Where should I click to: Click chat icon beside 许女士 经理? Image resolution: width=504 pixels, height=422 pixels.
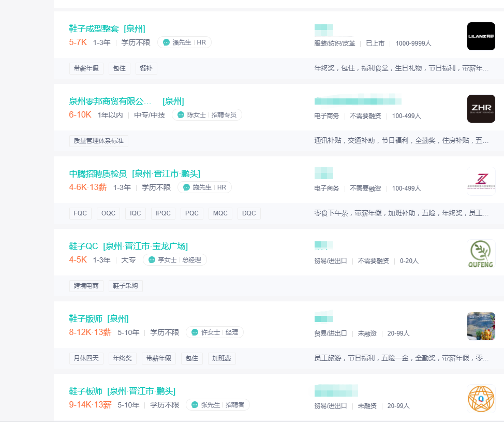[195, 332]
